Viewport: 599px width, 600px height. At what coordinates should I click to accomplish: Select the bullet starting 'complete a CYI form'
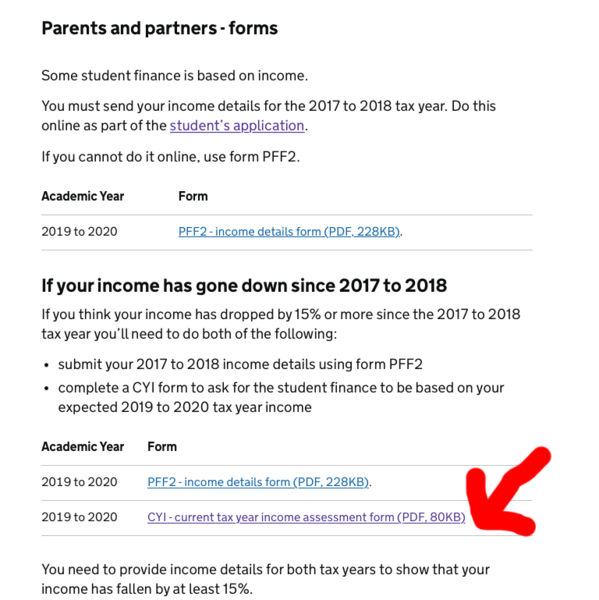pos(281,398)
